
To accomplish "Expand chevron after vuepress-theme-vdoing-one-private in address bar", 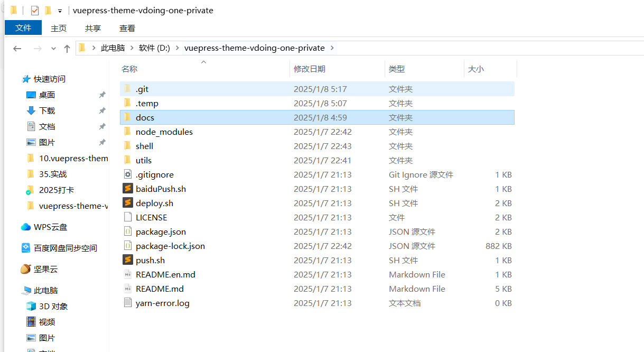I will coord(332,48).
